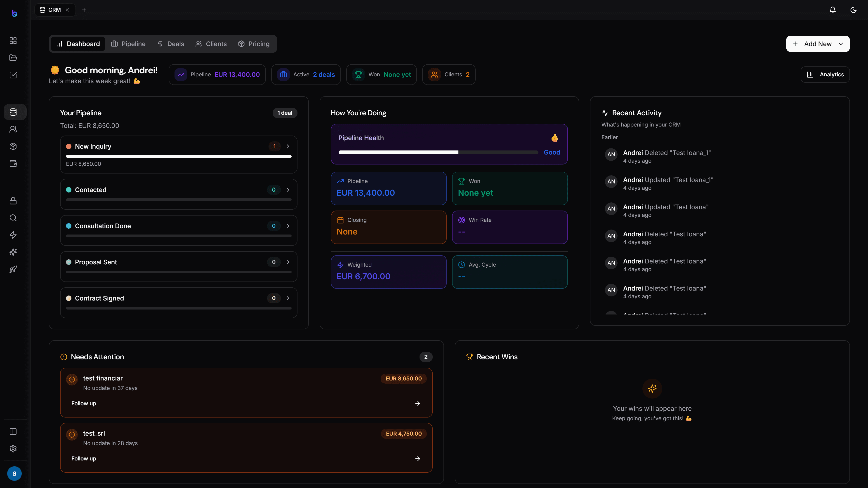This screenshot has height=488, width=868.
Task: Expand the New Inquiry stage chevron
Action: [x=288, y=146]
